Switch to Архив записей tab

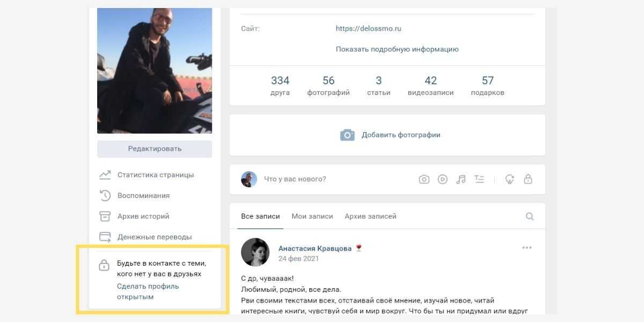tap(370, 216)
